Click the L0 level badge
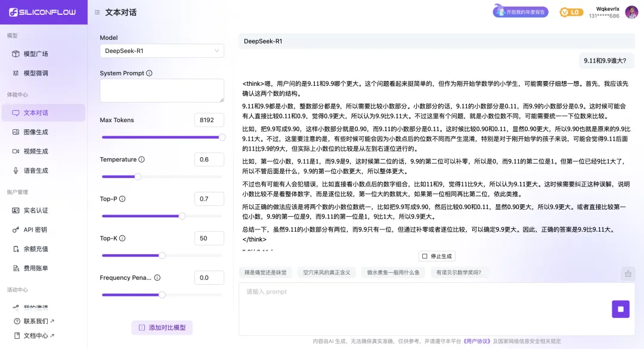This screenshot has width=644, height=349. (x=571, y=13)
